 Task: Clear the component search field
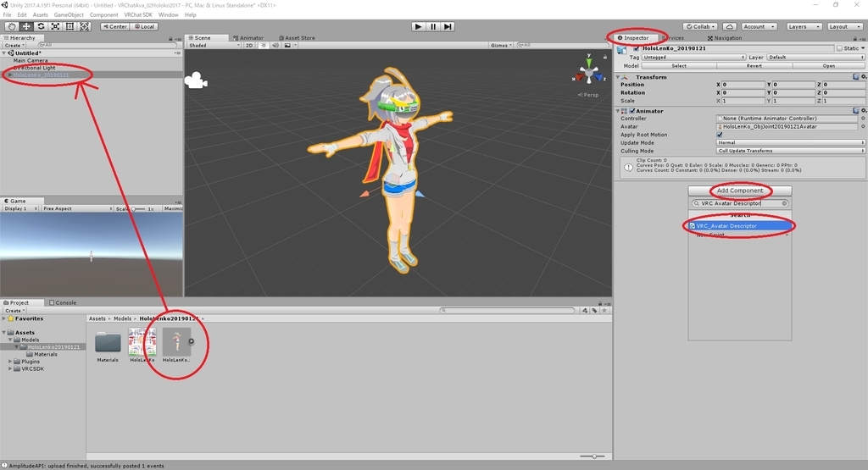pyautogui.click(x=784, y=203)
